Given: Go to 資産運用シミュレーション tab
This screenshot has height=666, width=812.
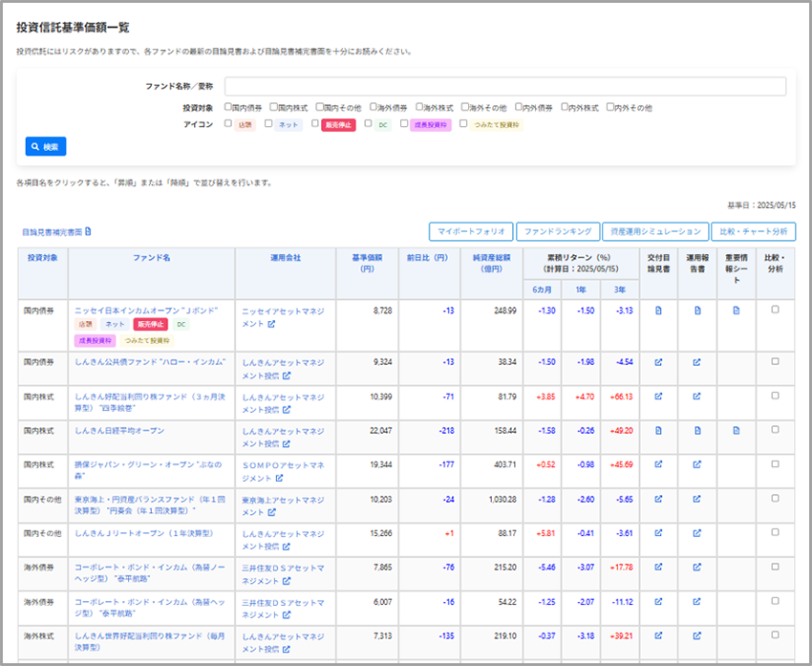Looking at the screenshot, I should [657, 231].
